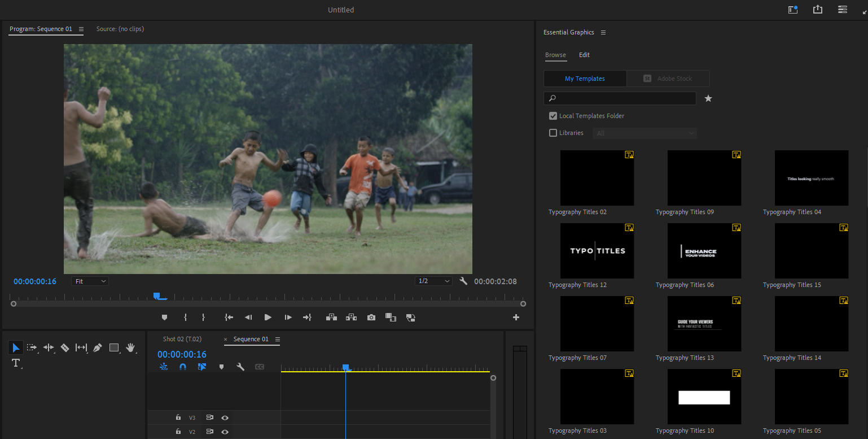Open the Fit zoom level dropdown
868x439 pixels.
point(90,281)
